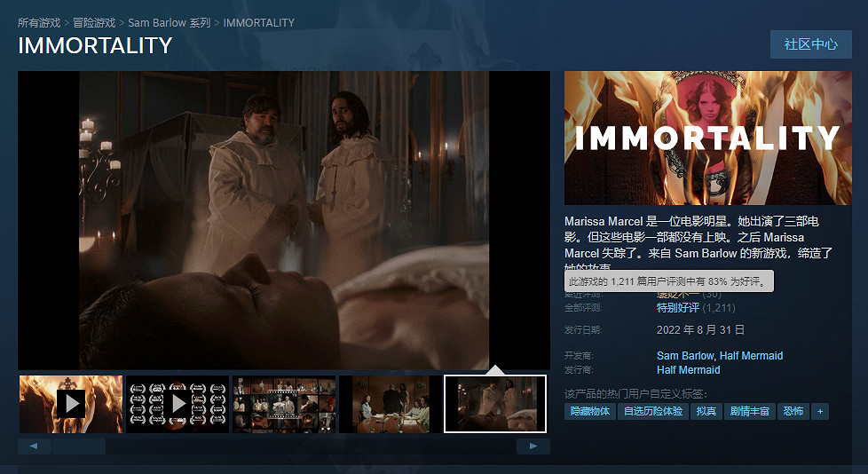
Task: Open developer Sam Barlow's page
Action: point(685,356)
